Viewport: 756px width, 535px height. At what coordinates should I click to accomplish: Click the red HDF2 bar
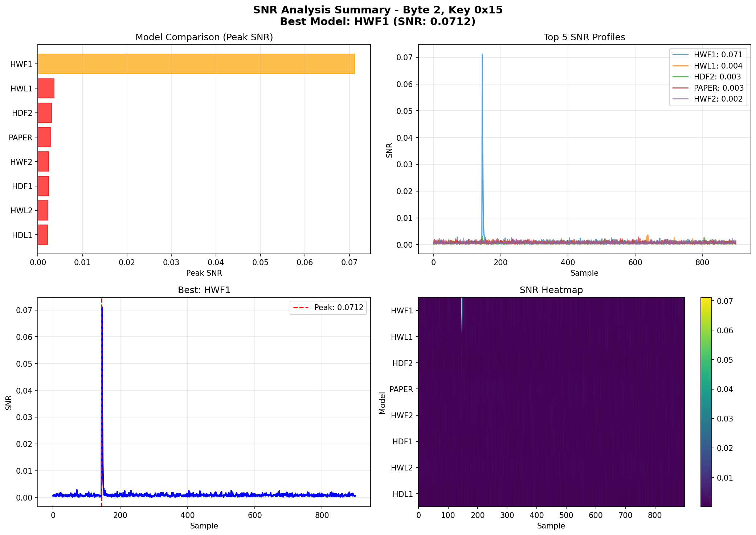(x=45, y=113)
